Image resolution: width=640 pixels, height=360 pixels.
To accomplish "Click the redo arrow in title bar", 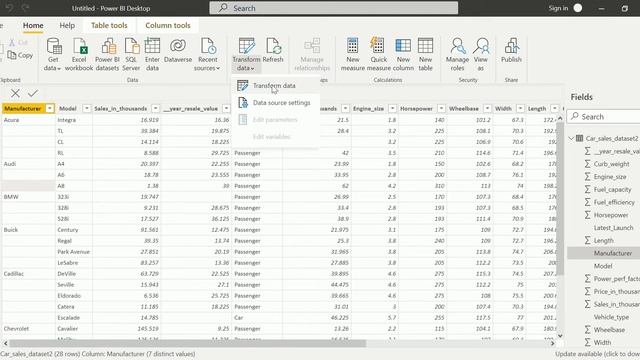I will point(25,8).
